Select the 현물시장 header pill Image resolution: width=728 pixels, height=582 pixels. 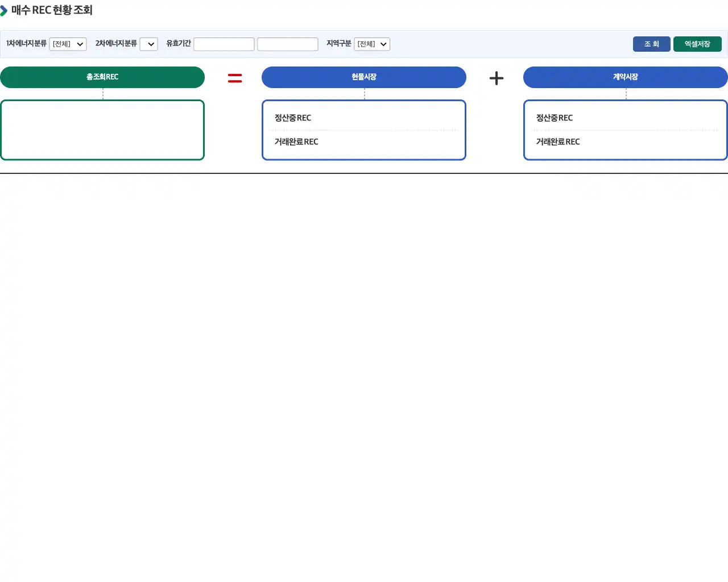pos(364,77)
